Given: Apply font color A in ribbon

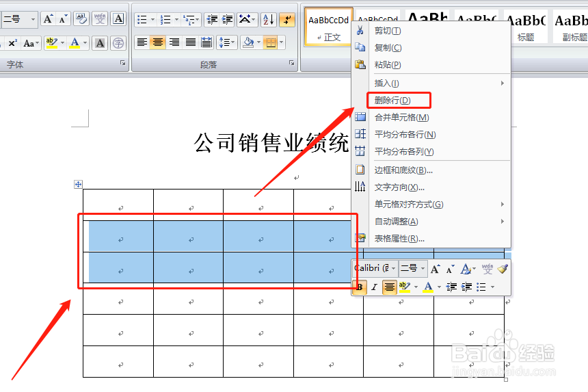Looking at the screenshot, I should (75, 43).
